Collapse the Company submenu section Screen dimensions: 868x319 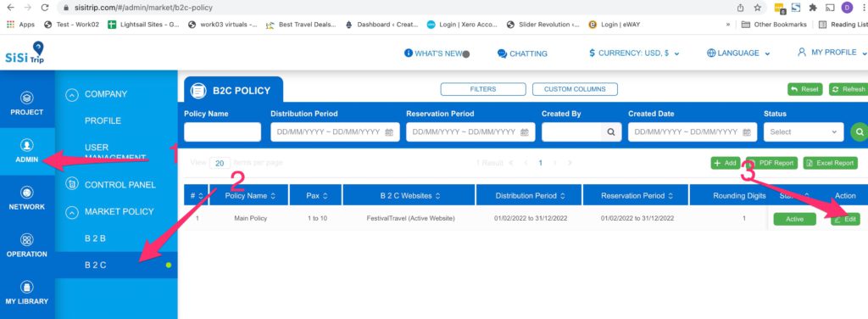pyautogui.click(x=72, y=94)
